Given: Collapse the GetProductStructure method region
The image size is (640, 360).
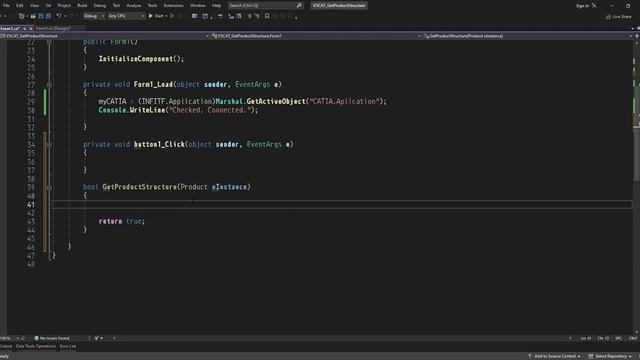Looking at the screenshot, I should (x=49, y=187).
